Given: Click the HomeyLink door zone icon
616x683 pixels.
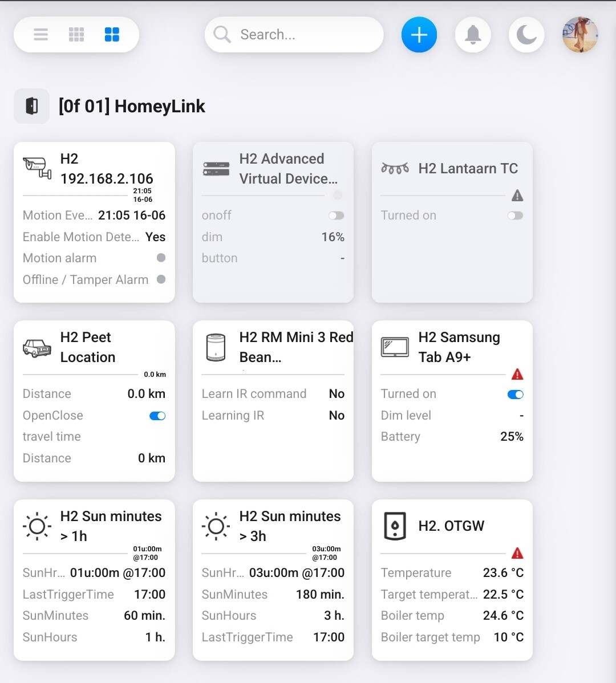Looking at the screenshot, I should [31, 106].
